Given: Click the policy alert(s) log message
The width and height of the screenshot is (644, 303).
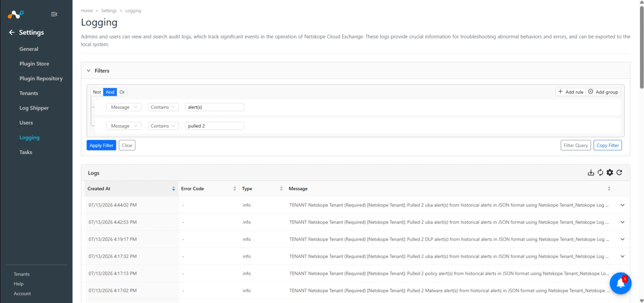Looking at the screenshot, I should (x=449, y=274).
